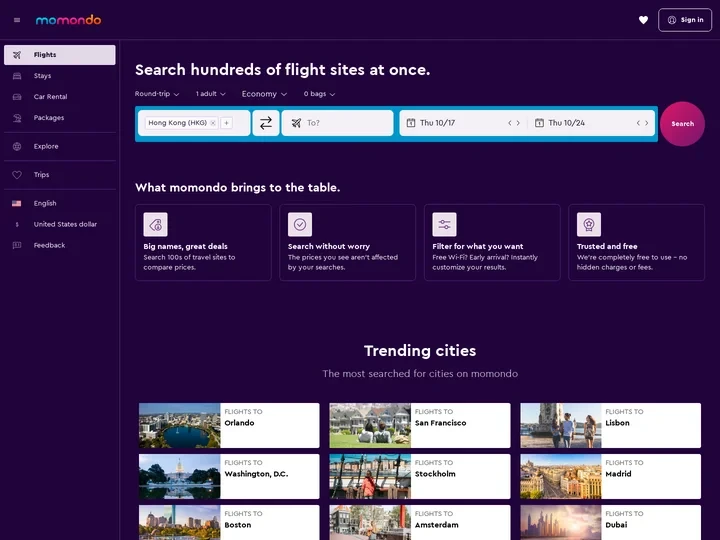720x540 pixels.
Task: Open Flights to San Francisco card
Action: pyautogui.click(x=420, y=425)
